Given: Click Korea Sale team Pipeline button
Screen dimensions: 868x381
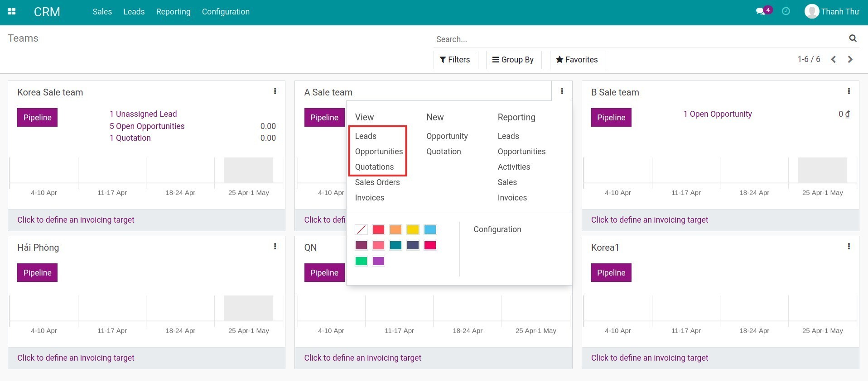Looking at the screenshot, I should 37,118.
